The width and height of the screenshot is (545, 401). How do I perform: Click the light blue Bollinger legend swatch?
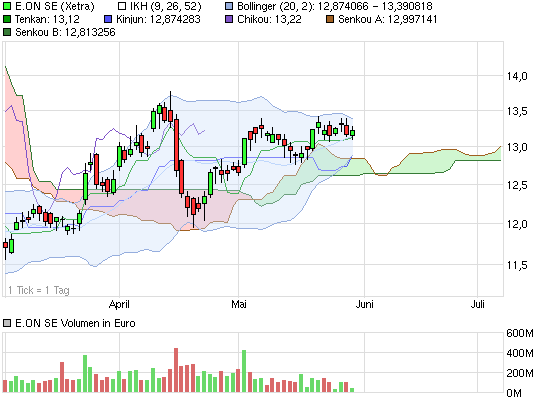(x=229, y=6)
